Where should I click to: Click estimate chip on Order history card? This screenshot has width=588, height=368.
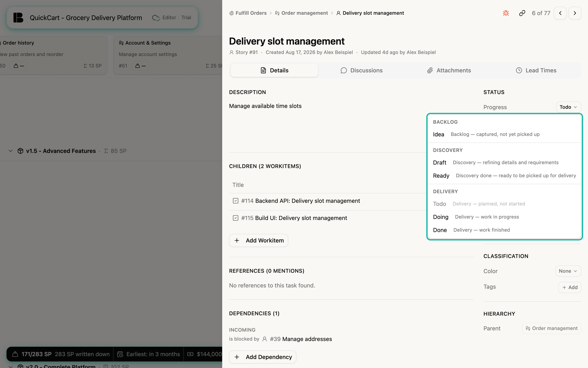click(x=19, y=66)
